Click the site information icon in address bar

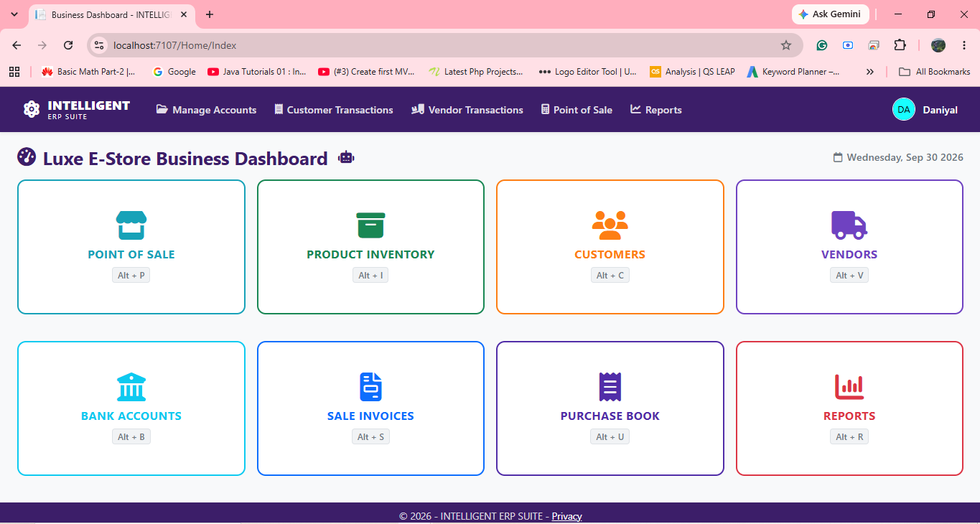100,45
